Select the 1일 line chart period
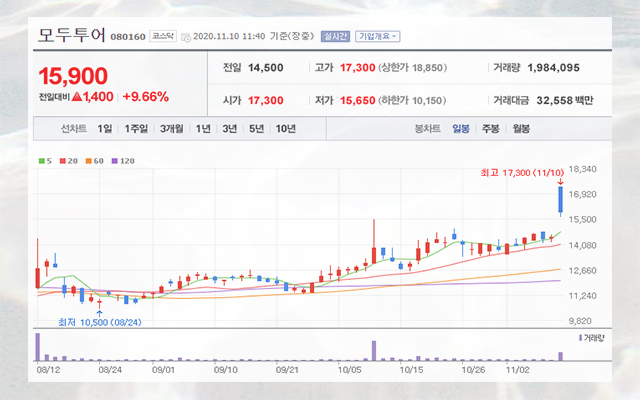 click(x=104, y=129)
